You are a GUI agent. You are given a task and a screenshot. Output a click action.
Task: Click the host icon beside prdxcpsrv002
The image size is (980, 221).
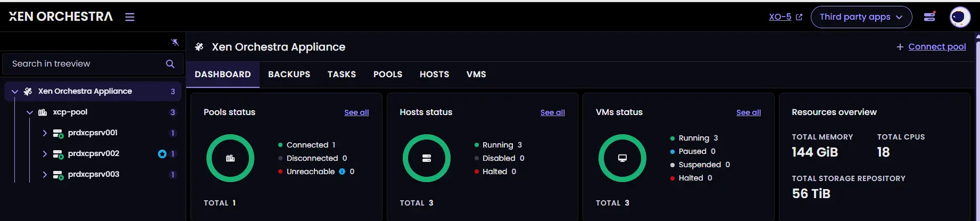tap(58, 154)
